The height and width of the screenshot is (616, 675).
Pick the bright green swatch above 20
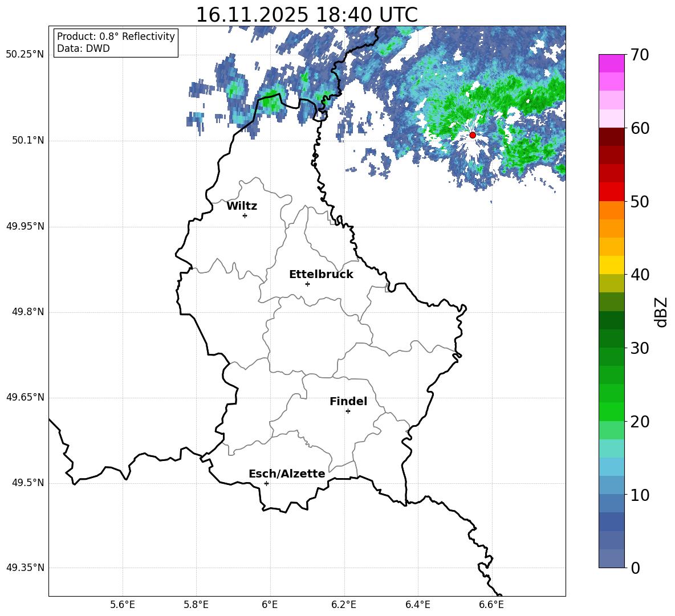(611, 412)
